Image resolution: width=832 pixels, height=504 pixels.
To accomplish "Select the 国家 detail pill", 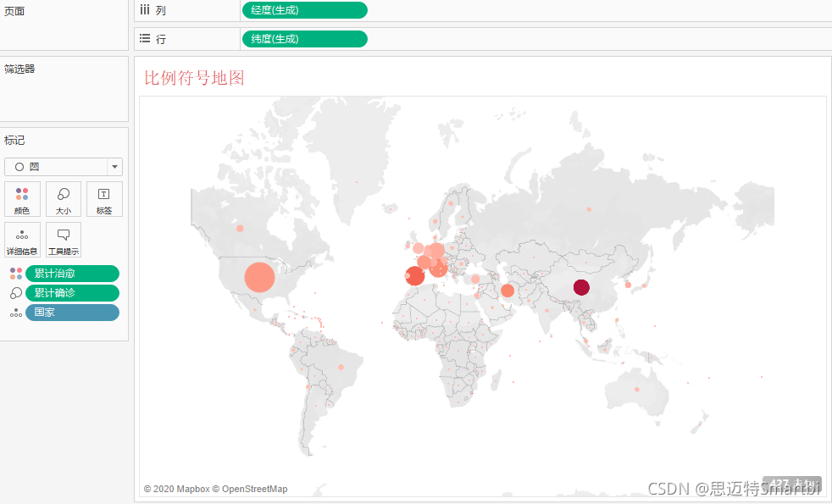I will click(72, 313).
